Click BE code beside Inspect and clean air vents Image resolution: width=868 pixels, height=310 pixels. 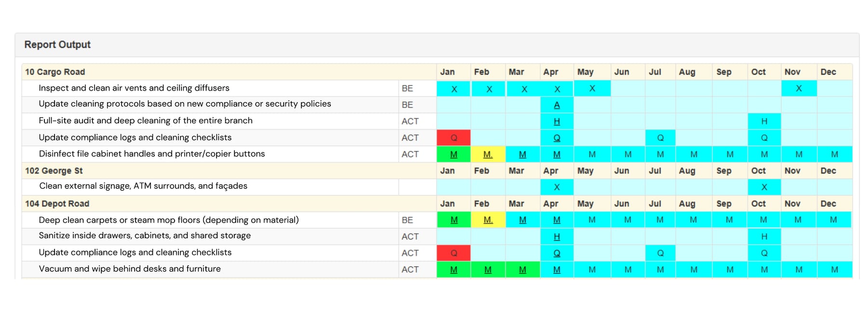pyautogui.click(x=407, y=89)
